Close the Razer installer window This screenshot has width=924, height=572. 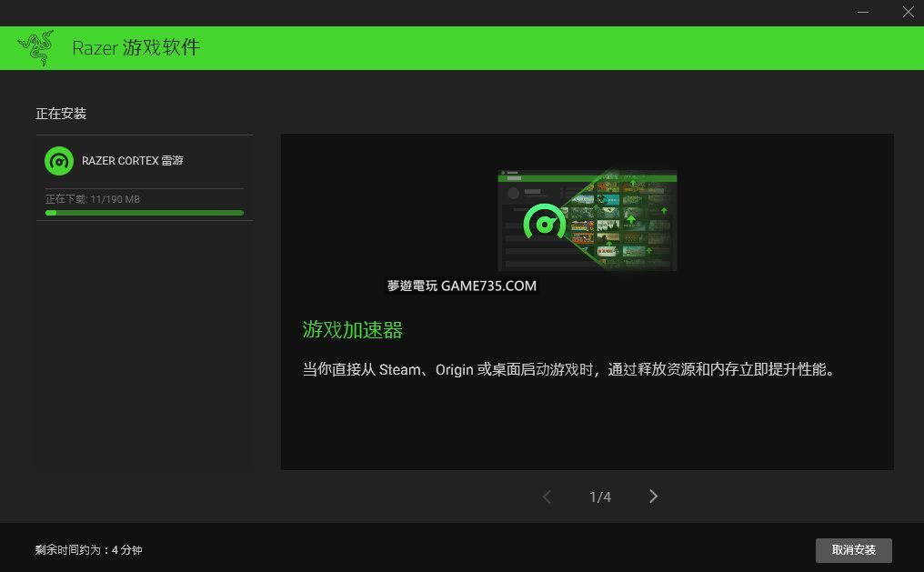(x=907, y=12)
